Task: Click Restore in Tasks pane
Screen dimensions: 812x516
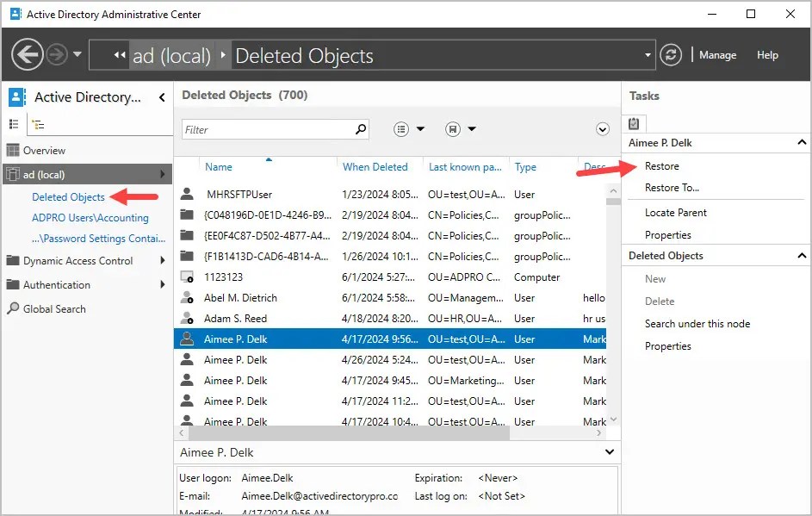Action: (662, 166)
